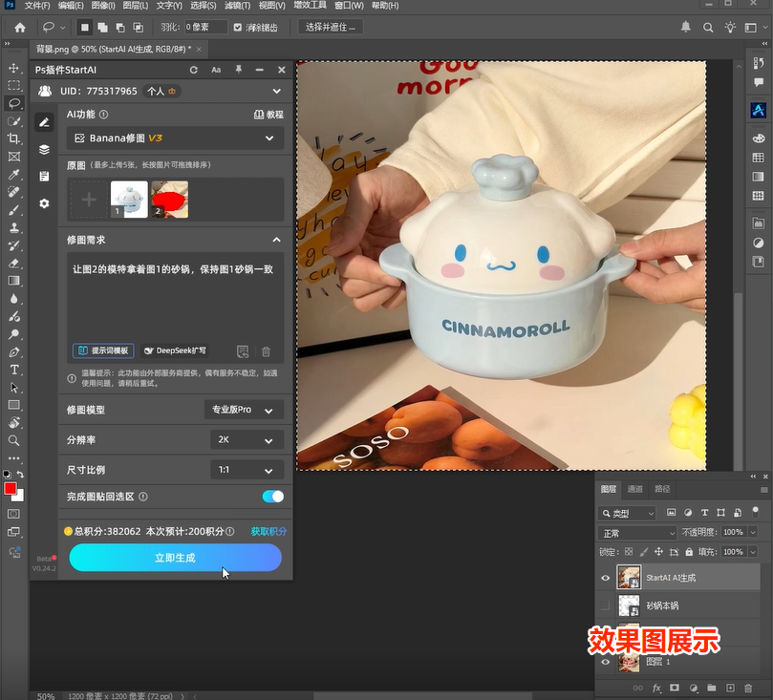The width and height of the screenshot is (773, 700).
Task: Select the Lasso tool in toolbox
Action: click(x=13, y=103)
